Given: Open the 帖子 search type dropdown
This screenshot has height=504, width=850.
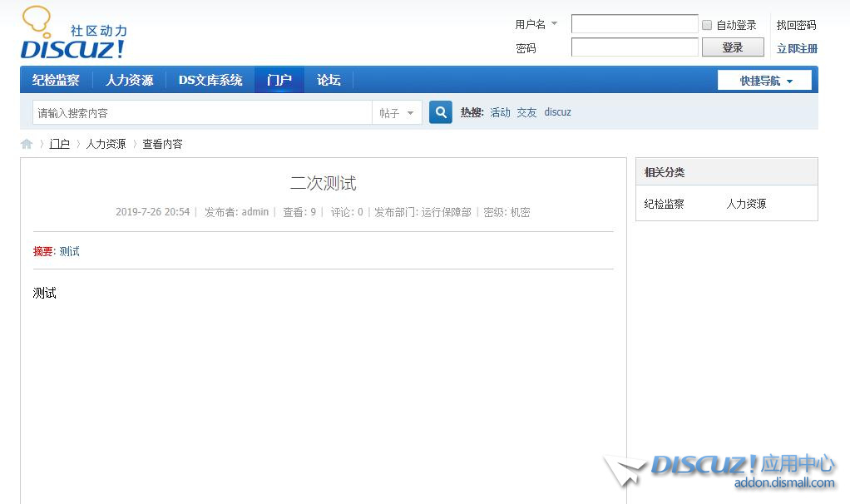Looking at the screenshot, I should (397, 113).
